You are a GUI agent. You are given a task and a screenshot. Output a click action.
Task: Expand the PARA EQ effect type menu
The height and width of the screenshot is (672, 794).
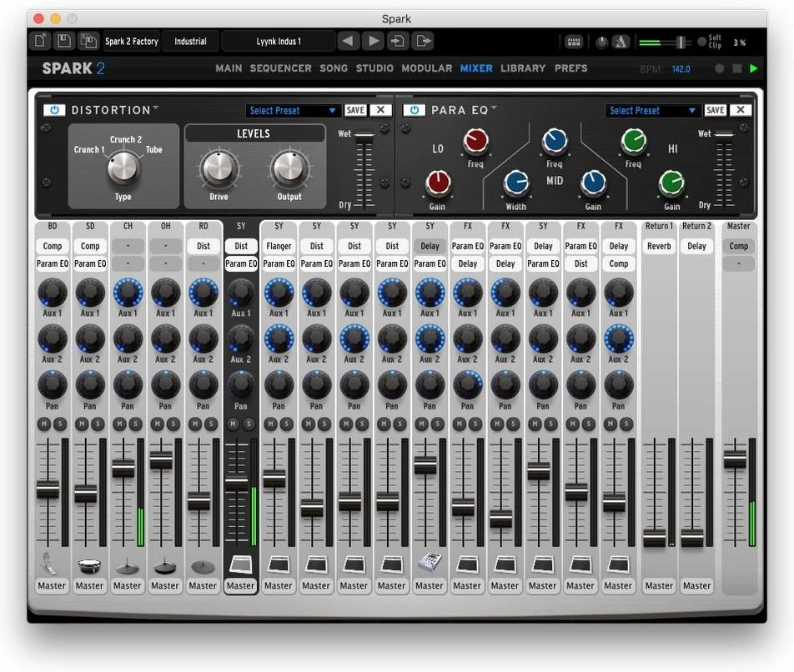(493, 108)
